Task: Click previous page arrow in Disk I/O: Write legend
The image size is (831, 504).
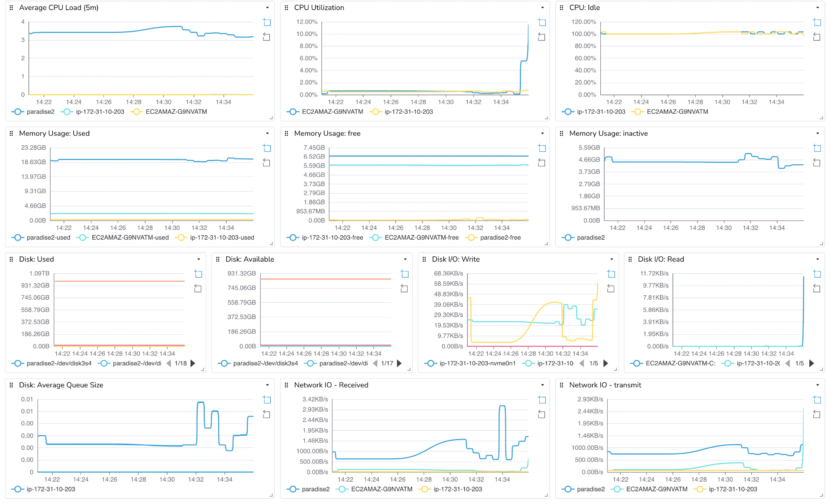Action: coord(582,363)
